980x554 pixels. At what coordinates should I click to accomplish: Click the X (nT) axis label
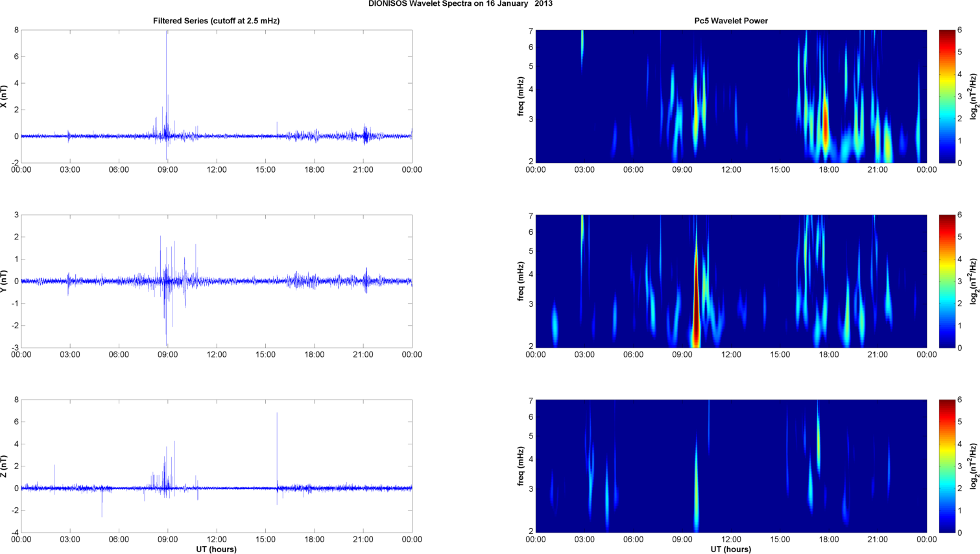[4, 97]
